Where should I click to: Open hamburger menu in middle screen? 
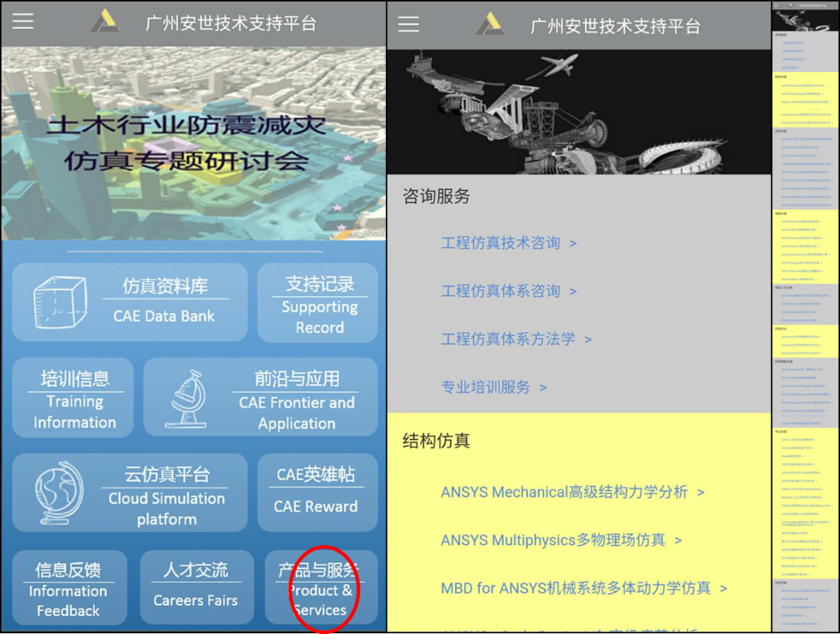(x=409, y=24)
